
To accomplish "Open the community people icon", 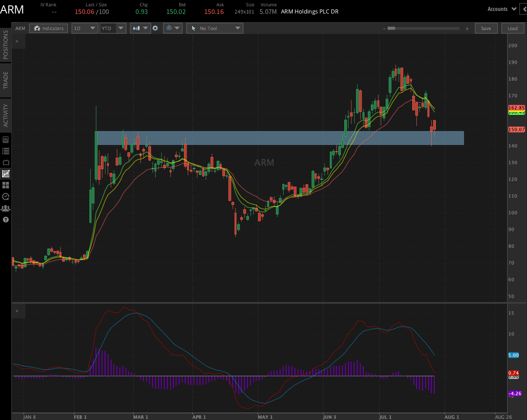I will (6, 208).
